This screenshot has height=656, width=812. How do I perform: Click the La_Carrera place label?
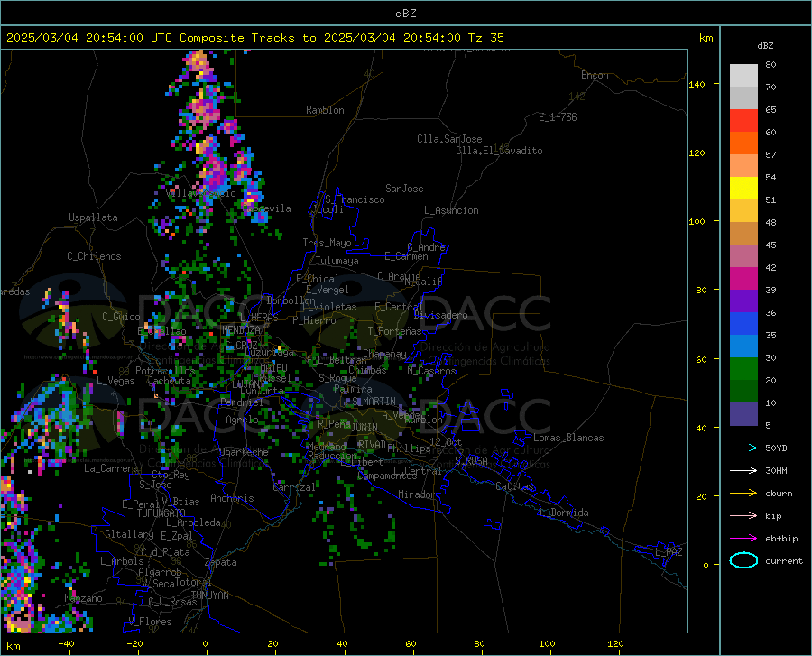(111, 468)
